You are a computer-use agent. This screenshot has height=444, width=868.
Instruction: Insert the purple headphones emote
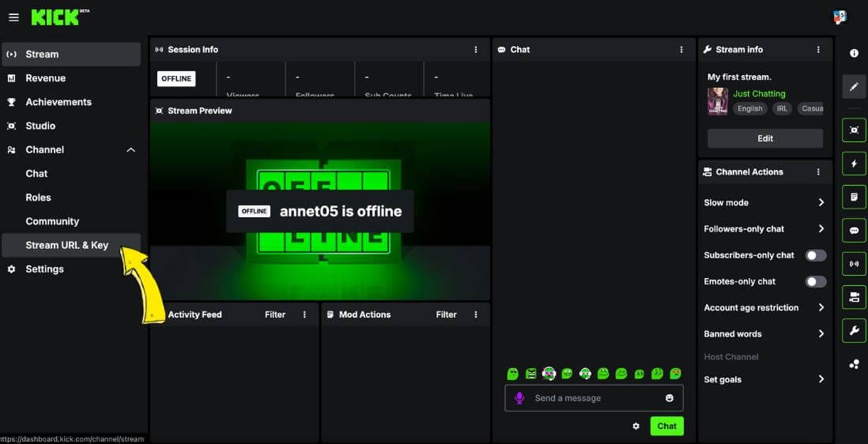coord(549,374)
